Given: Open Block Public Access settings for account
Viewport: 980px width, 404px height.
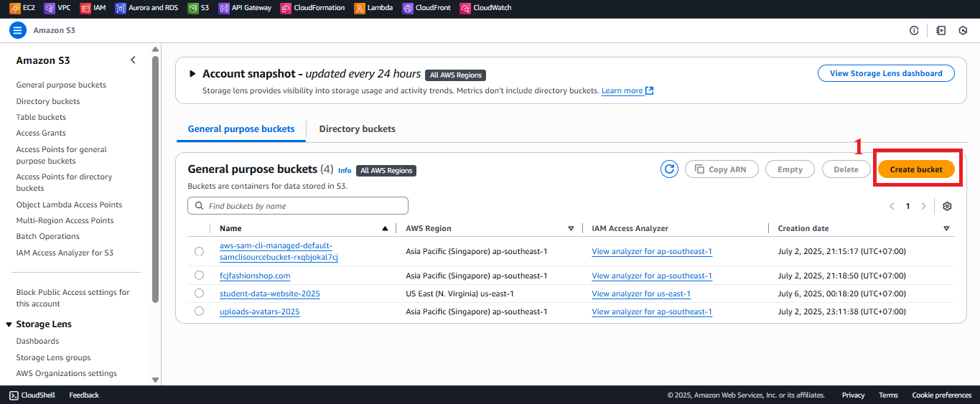Looking at the screenshot, I should coord(73,298).
